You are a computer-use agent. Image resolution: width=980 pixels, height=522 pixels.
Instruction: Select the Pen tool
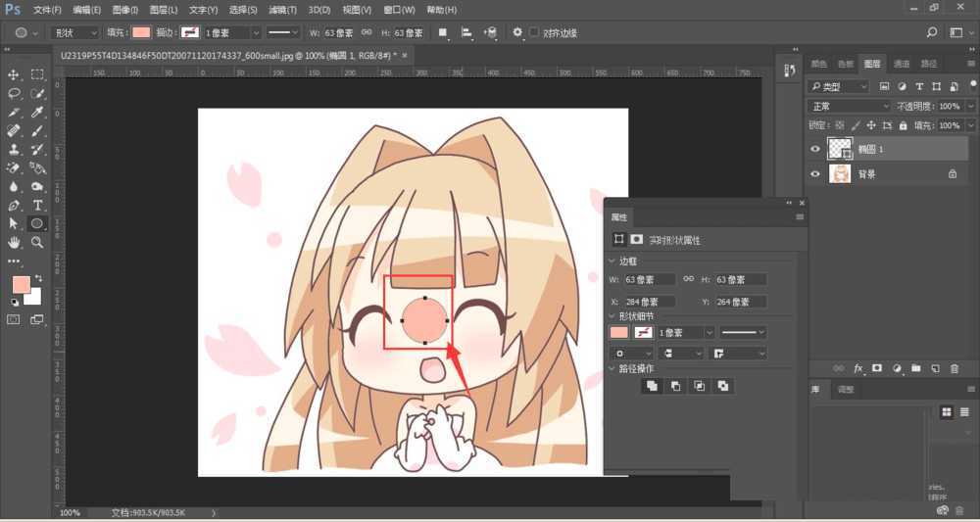pos(14,205)
